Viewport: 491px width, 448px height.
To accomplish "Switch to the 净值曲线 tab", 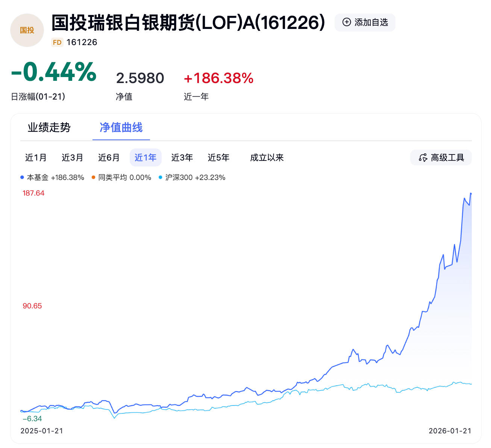I will [x=121, y=128].
